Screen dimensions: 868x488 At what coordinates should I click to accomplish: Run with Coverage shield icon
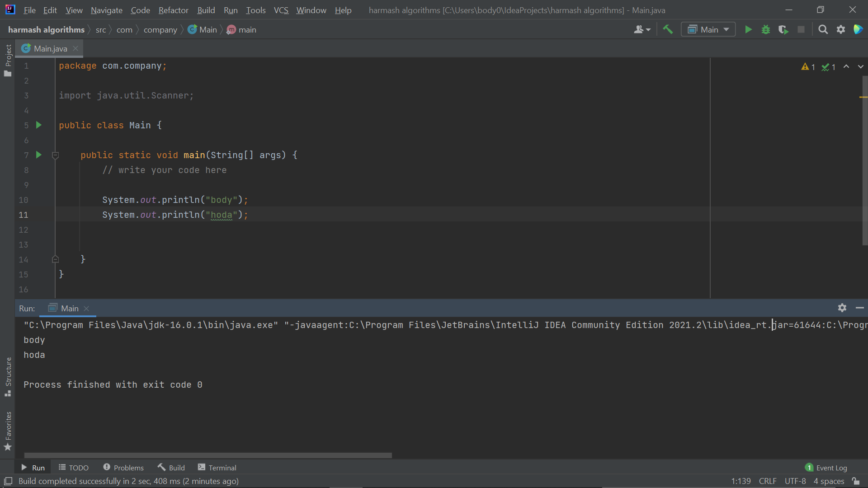(783, 29)
